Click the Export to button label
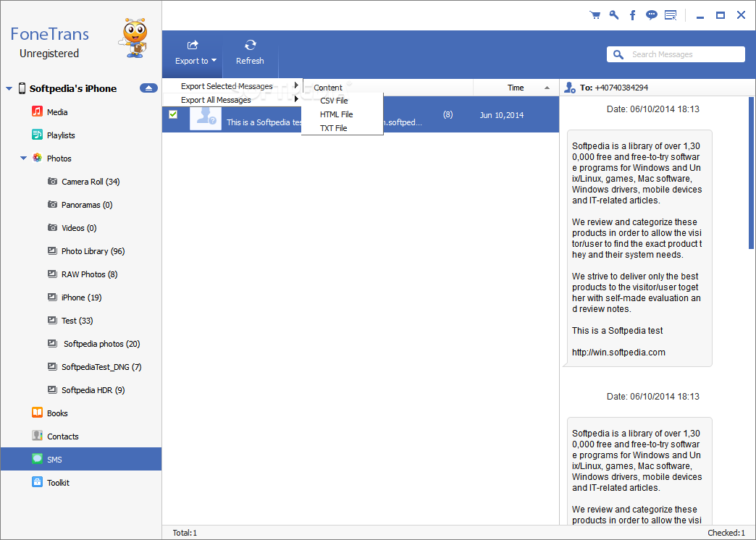 coord(191,61)
